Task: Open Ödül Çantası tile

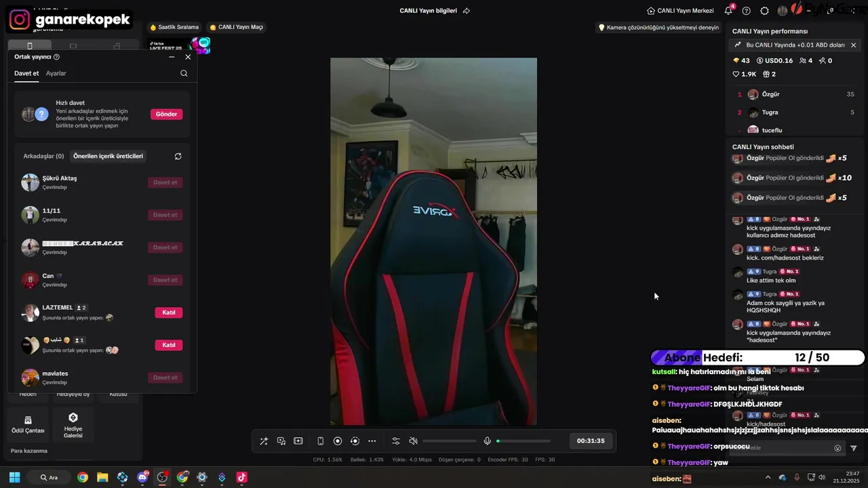Action: 28,425
